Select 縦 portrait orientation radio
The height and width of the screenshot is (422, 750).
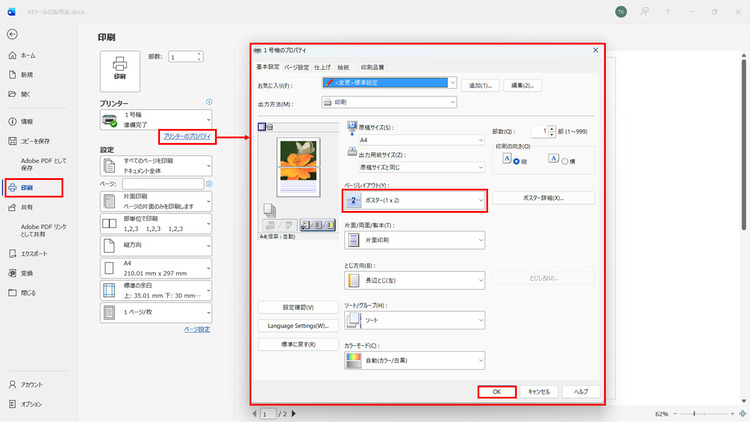pyautogui.click(x=517, y=162)
